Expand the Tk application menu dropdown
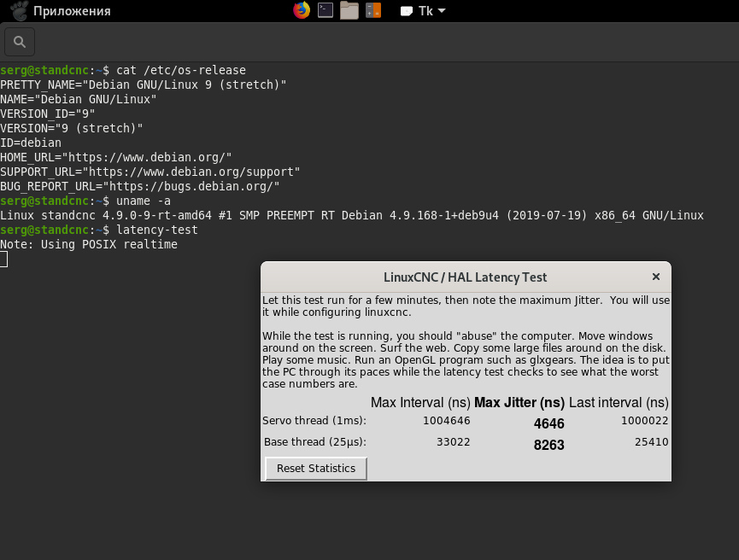 pyautogui.click(x=423, y=11)
